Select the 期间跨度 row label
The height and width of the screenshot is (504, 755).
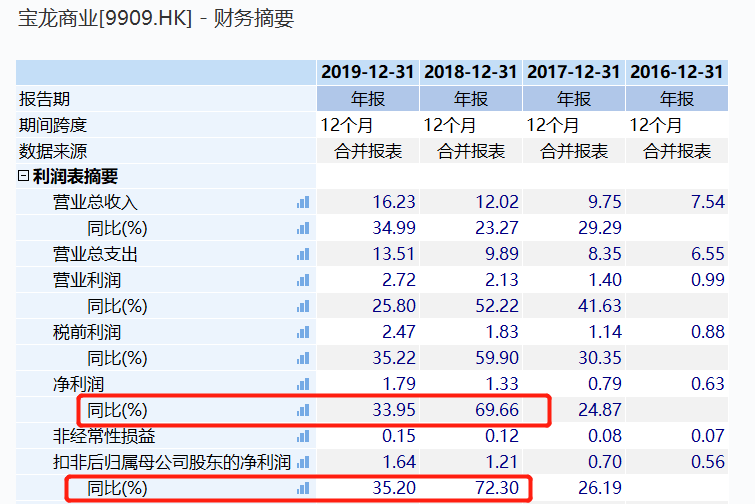pos(52,125)
